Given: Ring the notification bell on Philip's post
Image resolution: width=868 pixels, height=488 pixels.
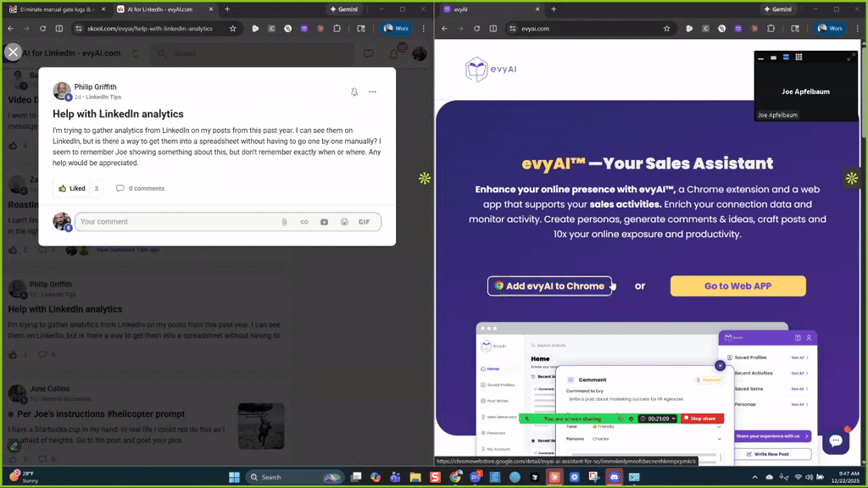Looking at the screenshot, I should click(354, 92).
